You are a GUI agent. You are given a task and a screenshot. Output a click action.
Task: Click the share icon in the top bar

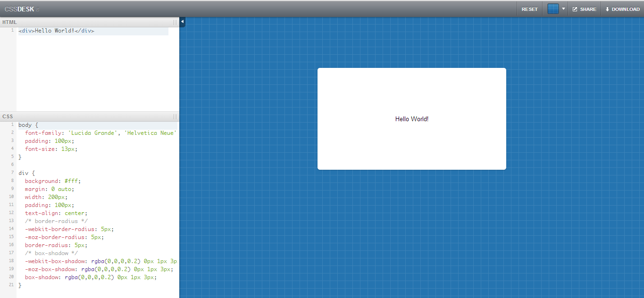click(575, 9)
